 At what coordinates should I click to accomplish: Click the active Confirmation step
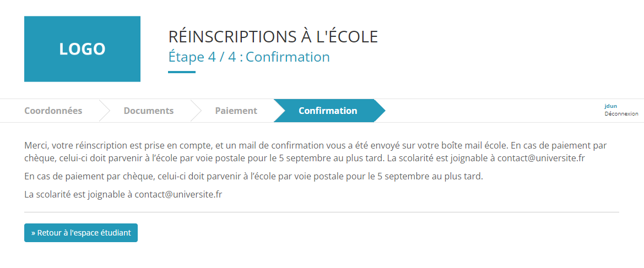click(x=327, y=111)
